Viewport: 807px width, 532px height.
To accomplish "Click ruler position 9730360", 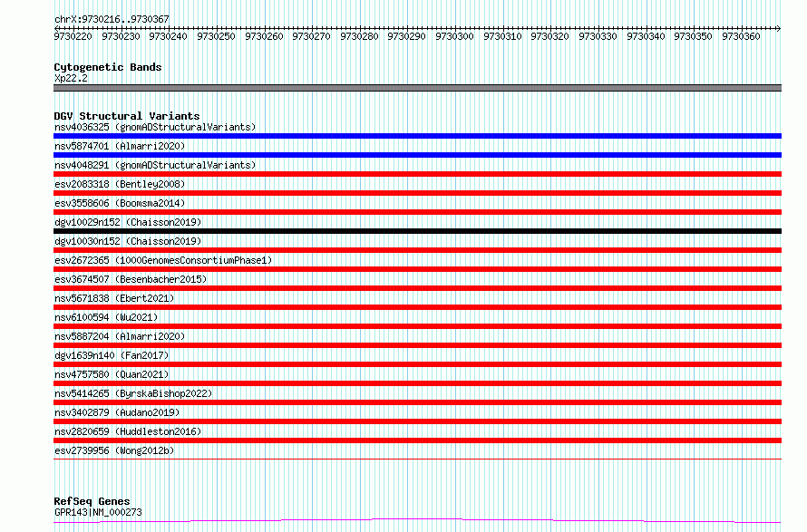I will 741,36.
